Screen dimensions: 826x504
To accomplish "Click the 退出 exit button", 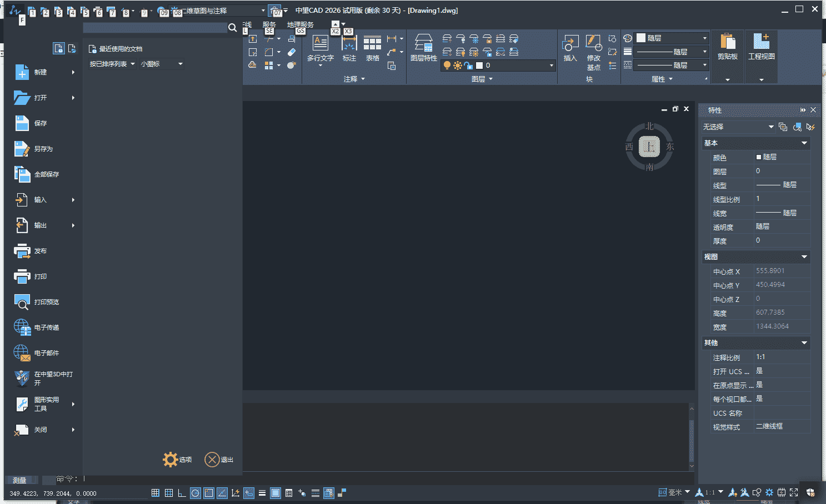I will click(x=219, y=460).
